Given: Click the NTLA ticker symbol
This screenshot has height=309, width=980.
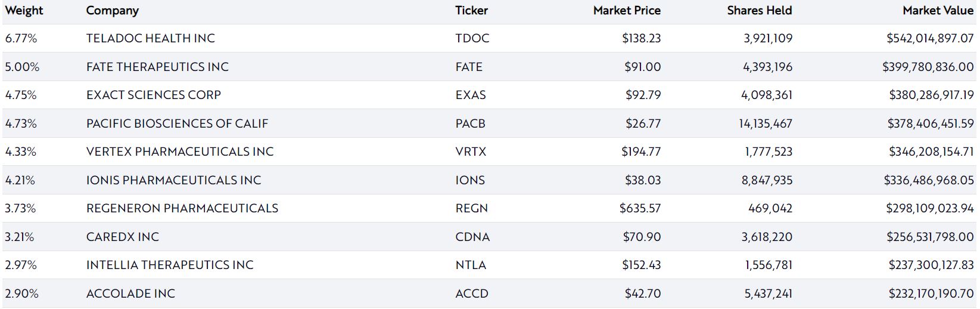Looking at the screenshot, I should pos(471,265).
